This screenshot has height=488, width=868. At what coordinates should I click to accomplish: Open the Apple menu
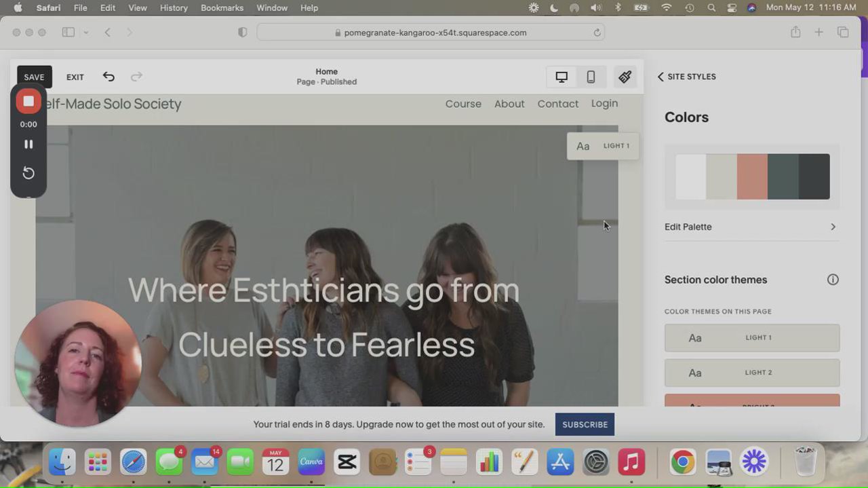pyautogui.click(x=18, y=7)
